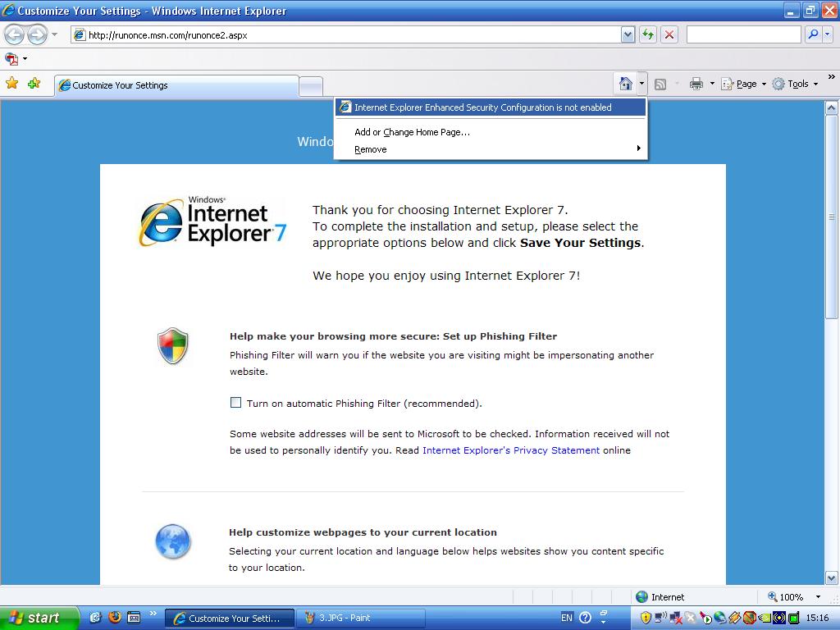Image resolution: width=840 pixels, height=630 pixels.
Task: Switch to Customize Your Settings taskbar button
Action: click(x=230, y=619)
